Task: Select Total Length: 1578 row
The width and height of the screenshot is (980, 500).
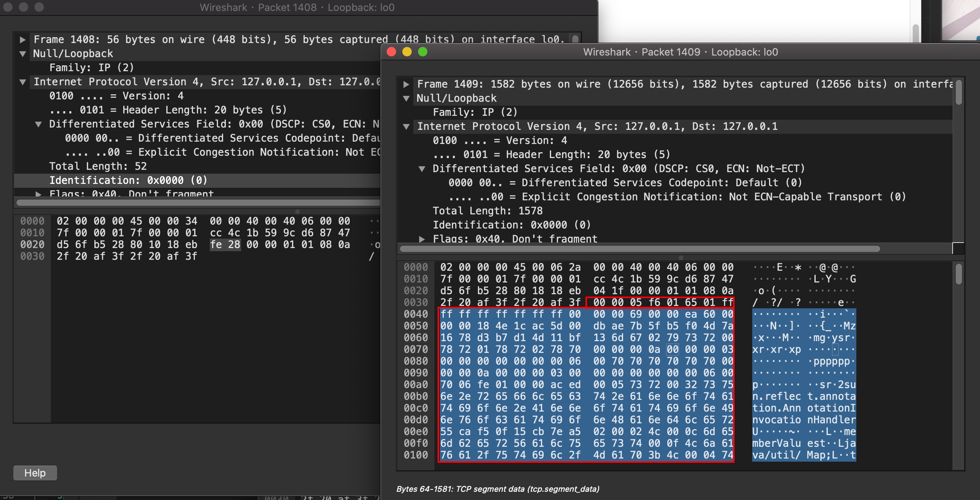Action: (487, 211)
